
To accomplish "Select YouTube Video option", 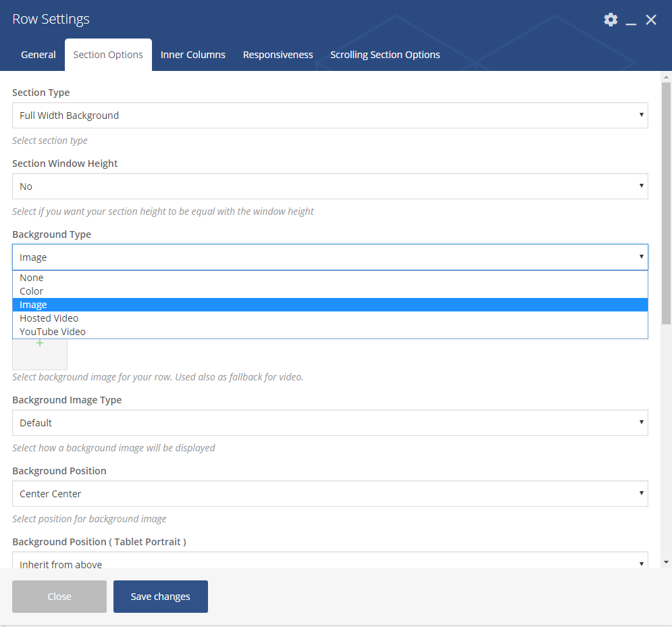I will (53, 332).
